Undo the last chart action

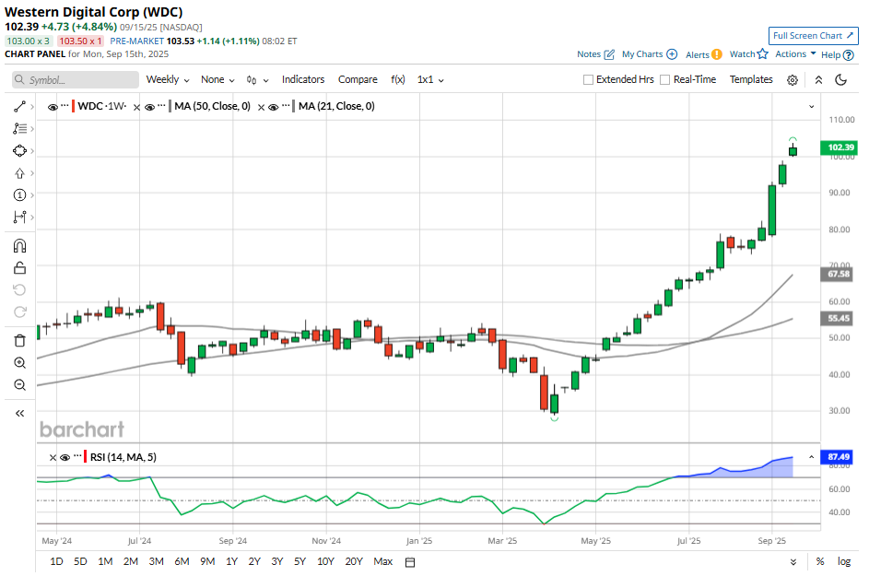[20, 289]
